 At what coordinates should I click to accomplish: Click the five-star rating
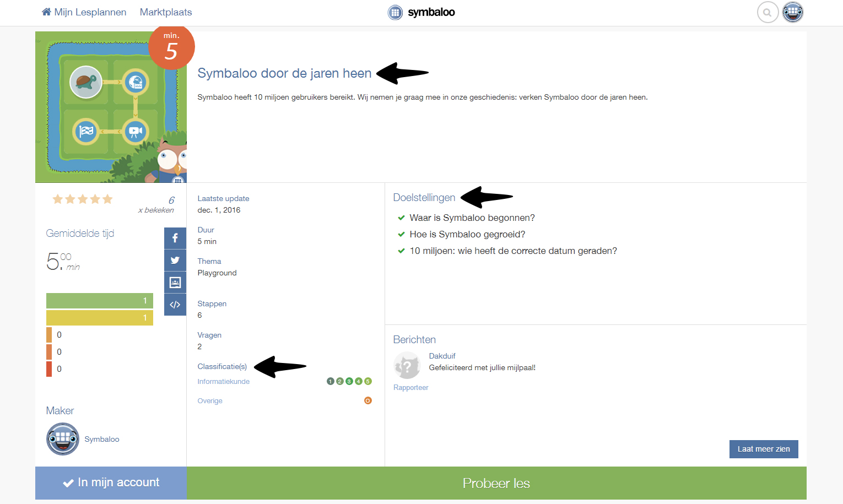pyautogui.click(x=83, y=199)
